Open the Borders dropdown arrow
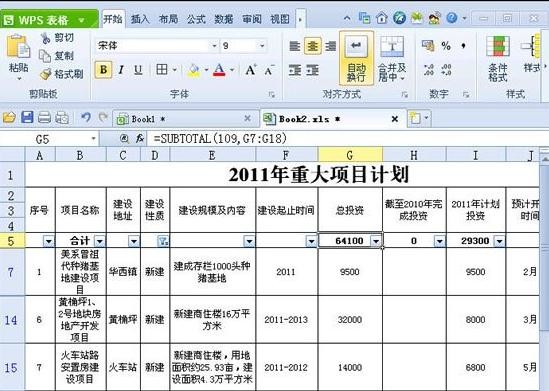Image resolution: width=549 pixels, height=391 pixels. coord(174,70)
